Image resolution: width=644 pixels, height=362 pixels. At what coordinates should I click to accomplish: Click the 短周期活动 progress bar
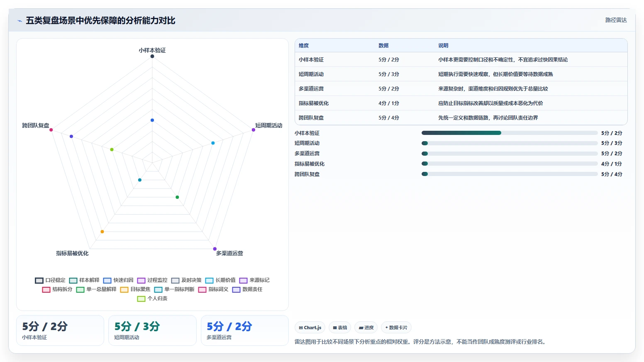pos(510,143)
